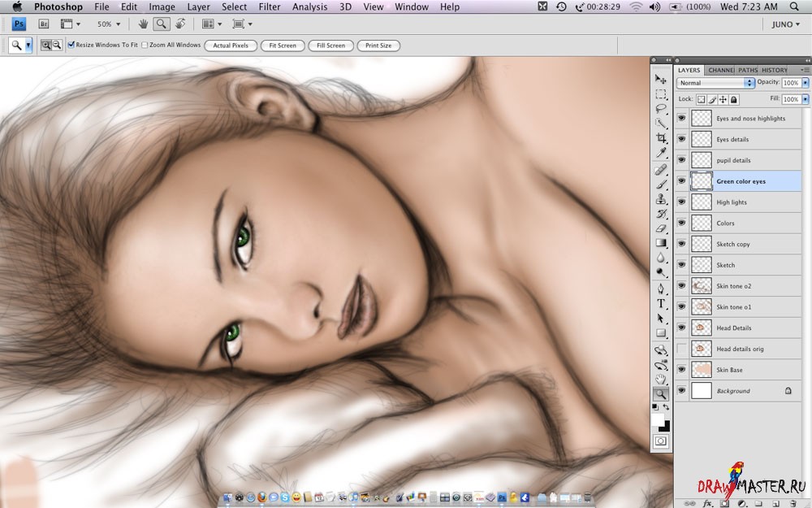Image resolution: width=812 pixels, height=508 pixels.
Task: Click Zoom Out mode button in options bar
Action: [57, 45]
